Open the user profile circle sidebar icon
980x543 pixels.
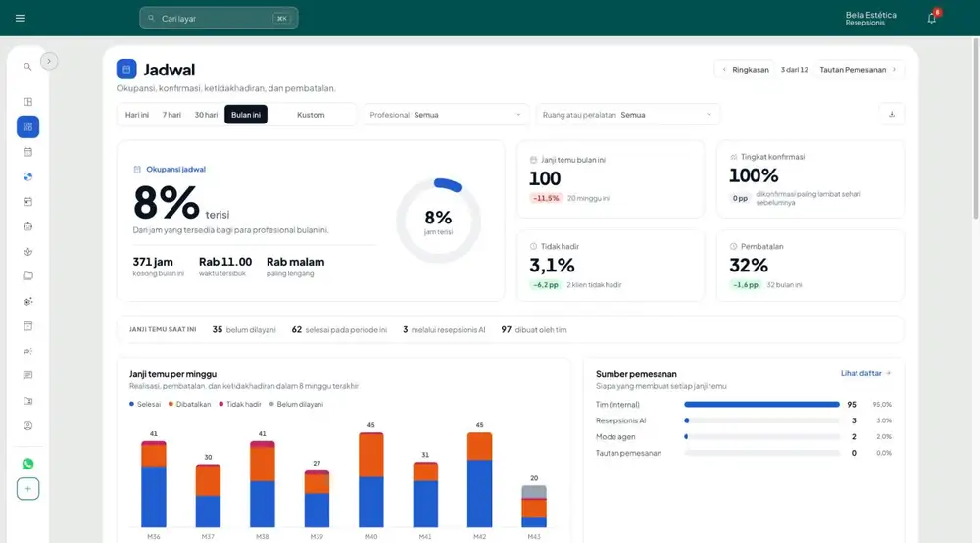tap(27, 426)
